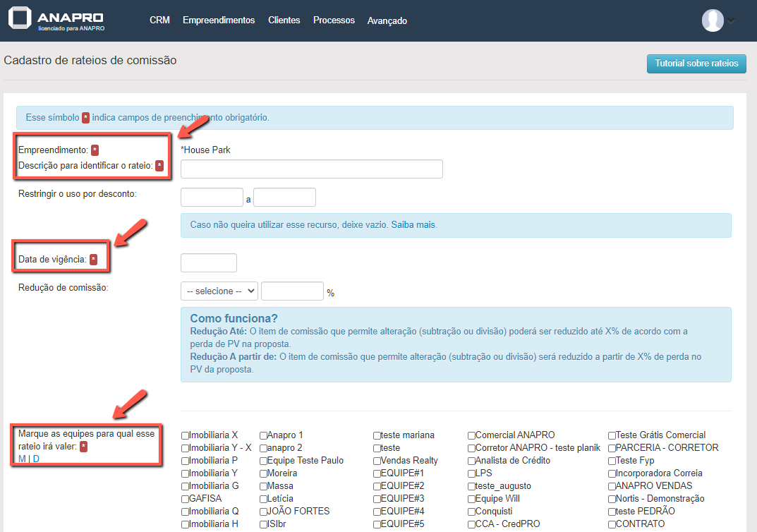
Task: Open the user profile avatar menu
Action: pos(713,20)
